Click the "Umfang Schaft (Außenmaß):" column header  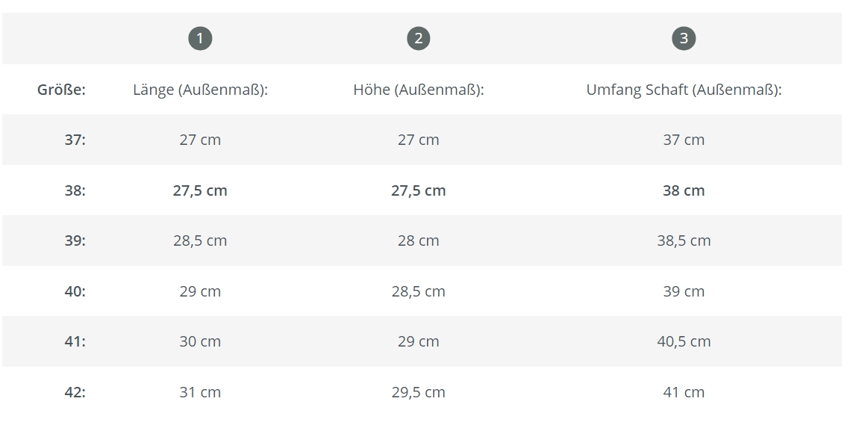(684, 90)
